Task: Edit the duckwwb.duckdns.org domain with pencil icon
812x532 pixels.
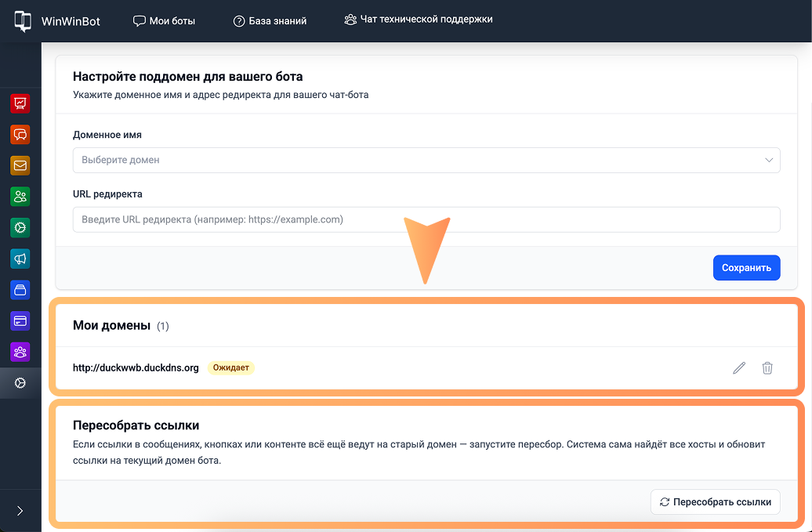Action: 739,367
